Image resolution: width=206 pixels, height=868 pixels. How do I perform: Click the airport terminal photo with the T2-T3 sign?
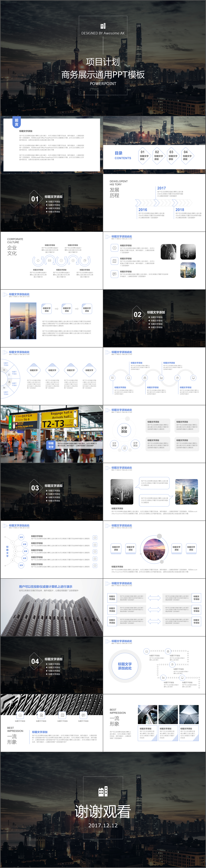tap(51, 434)
